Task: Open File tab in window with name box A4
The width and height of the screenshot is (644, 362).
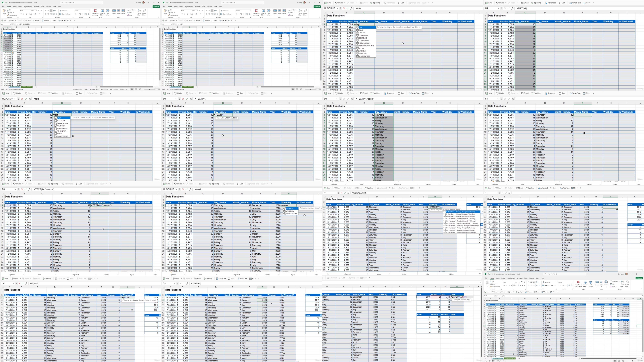Action: (x=3, y=7)
